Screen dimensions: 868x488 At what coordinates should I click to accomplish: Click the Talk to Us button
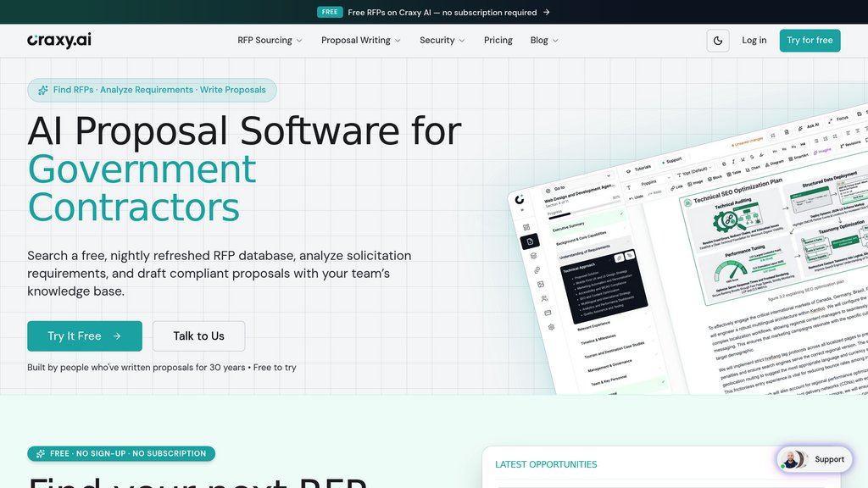[198, 335]
